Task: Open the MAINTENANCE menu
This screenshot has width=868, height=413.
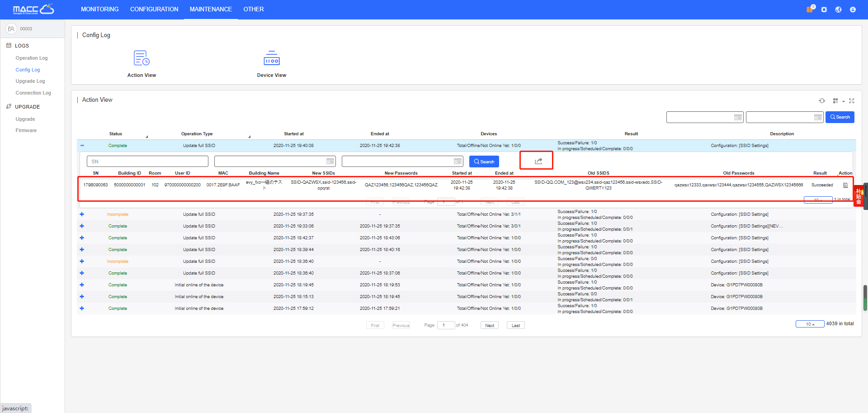Action: (x=211, y=9)
